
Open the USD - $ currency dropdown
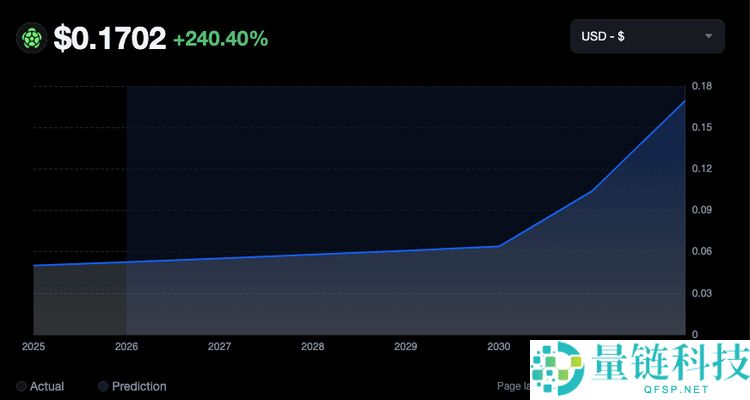pyautogui.click(x=647, y=37)
